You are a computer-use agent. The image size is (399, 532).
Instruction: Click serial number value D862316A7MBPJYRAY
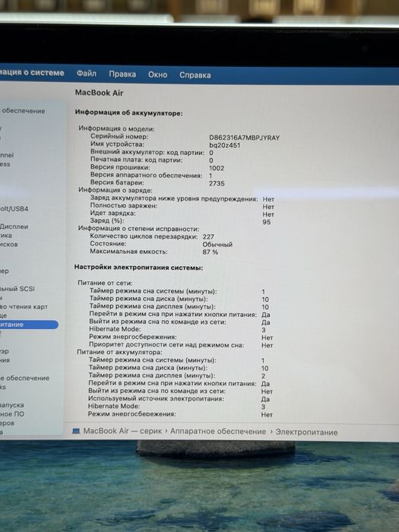click(x=244, y=138)
